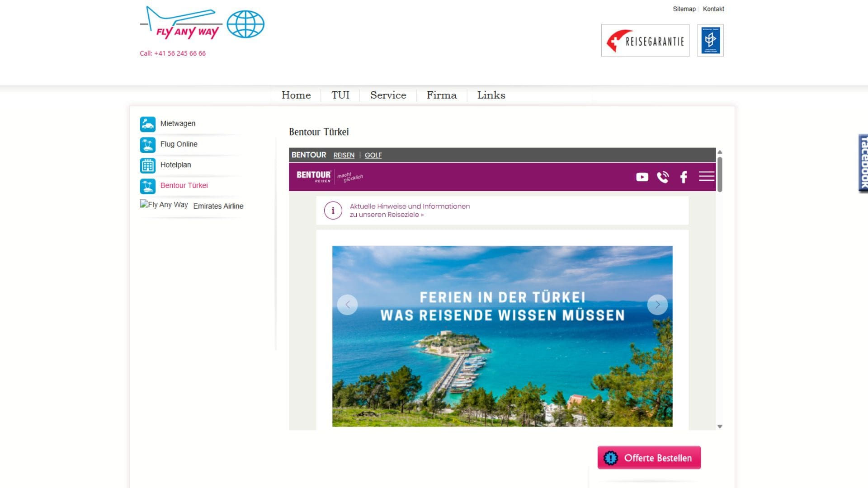Click the blue globe icon in header
This screenshot has height=488, width=868.
click(245, 24)
